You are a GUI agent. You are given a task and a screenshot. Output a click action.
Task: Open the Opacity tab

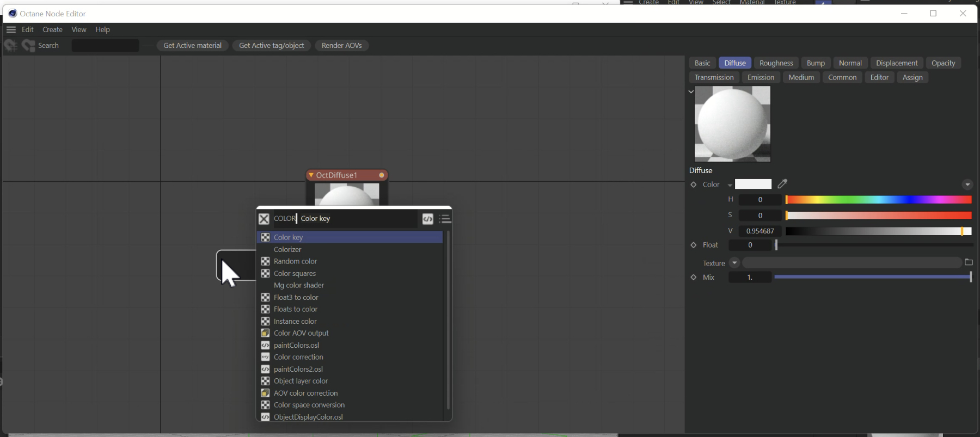944,63
